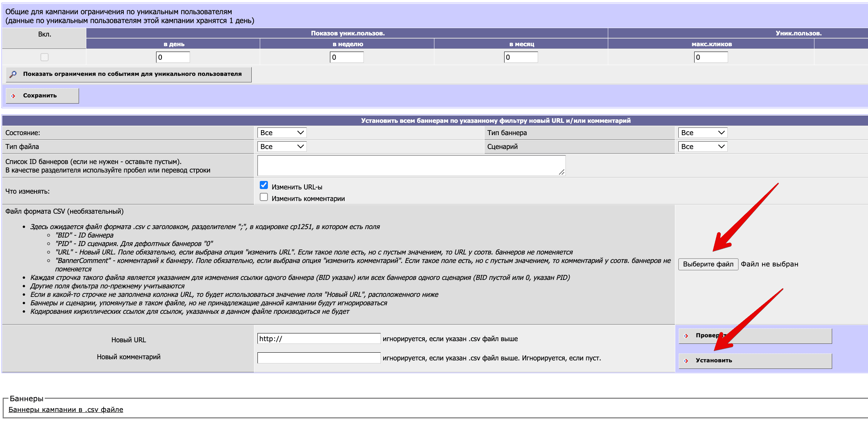Open the Состояние dropdown
Screen dimensions: 868x422
[x=282, y=133]
